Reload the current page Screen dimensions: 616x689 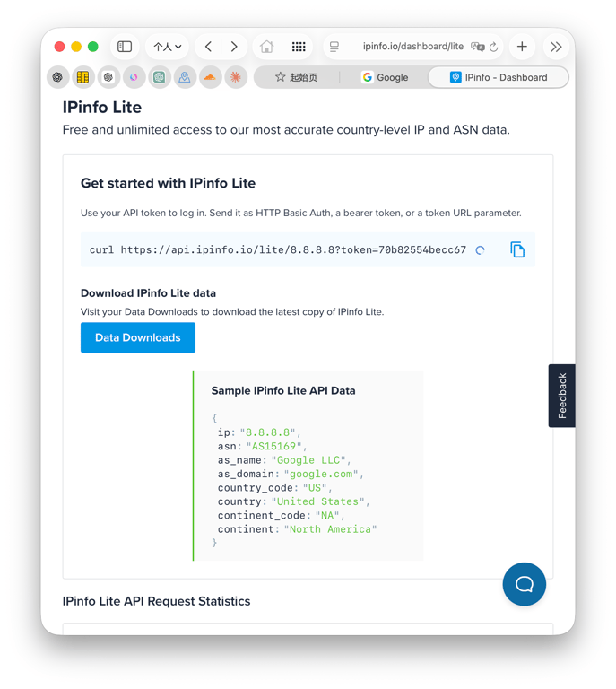point(494,47)
